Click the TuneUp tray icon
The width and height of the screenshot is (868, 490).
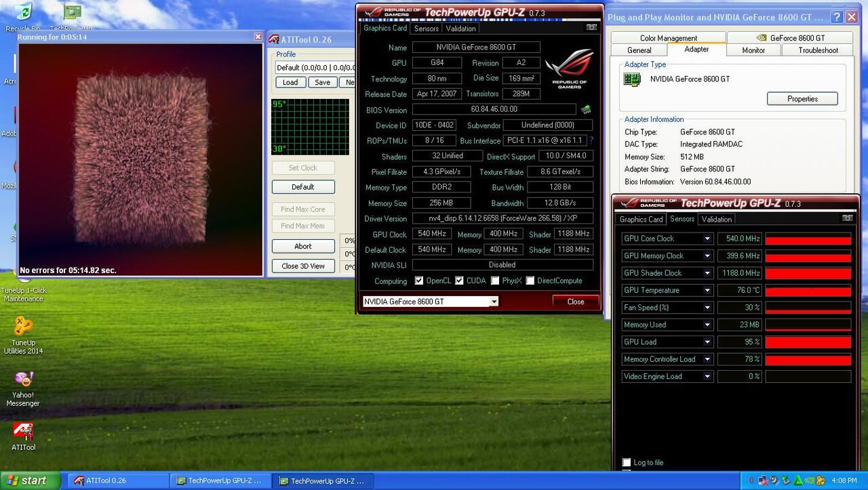(821, 481)
